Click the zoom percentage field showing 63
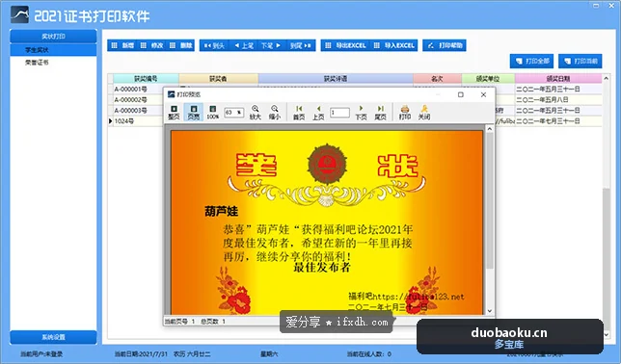The width and height of the screenshot is (621, 364). (233, 113)
